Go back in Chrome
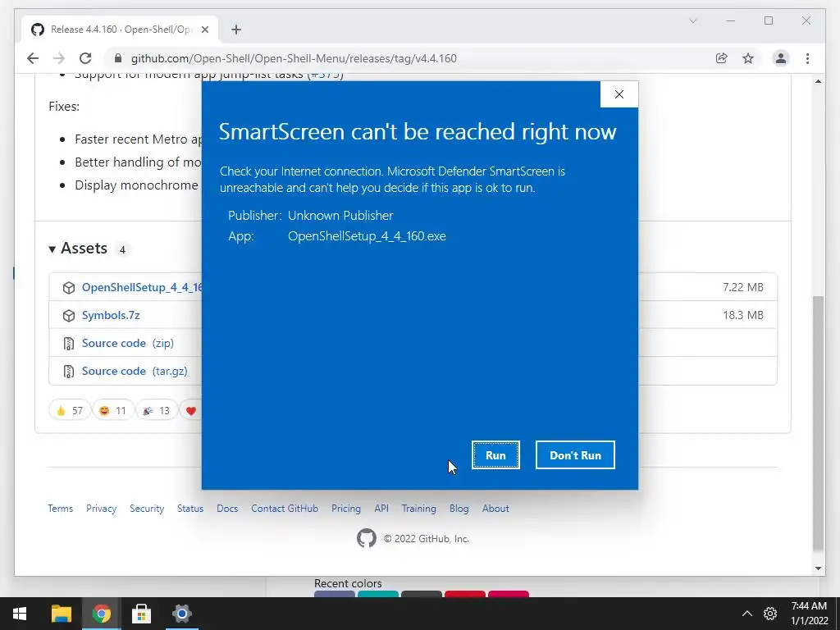 pyautogui.click(x=33, y=58)
